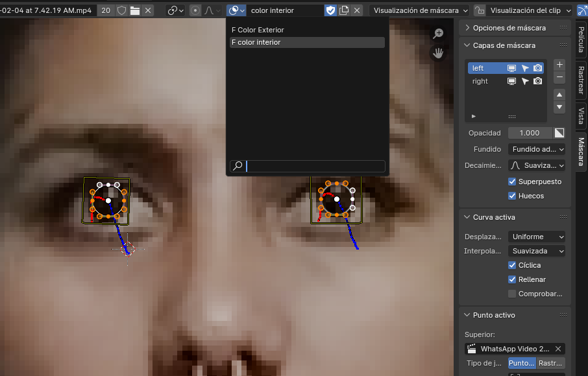Open the pivot point dropdown
Screen dimensions: 588x376
[x=175, y=10]
